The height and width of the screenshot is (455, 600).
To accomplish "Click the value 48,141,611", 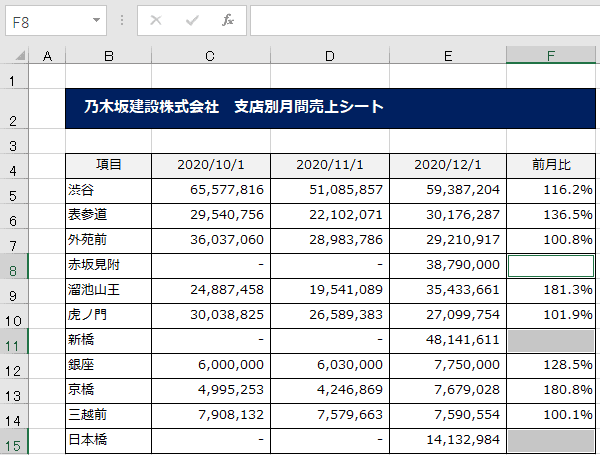I will (463, 340).
